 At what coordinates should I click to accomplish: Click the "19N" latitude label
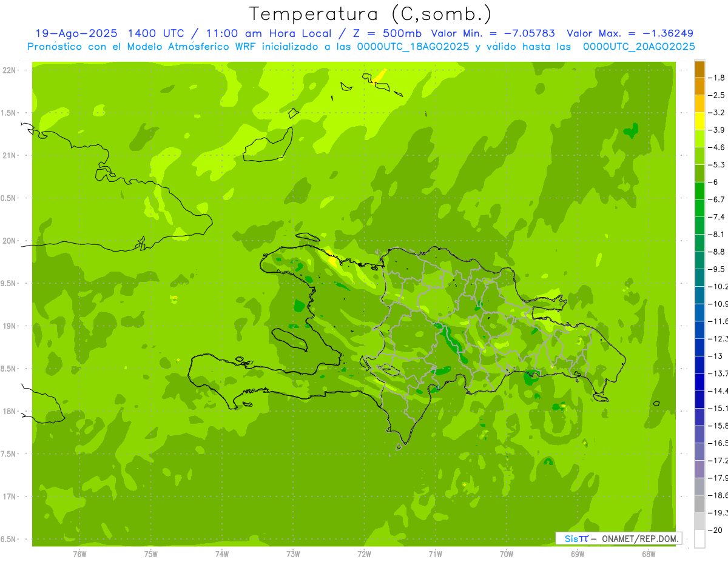pyautogui.click(x=10, y=326)
